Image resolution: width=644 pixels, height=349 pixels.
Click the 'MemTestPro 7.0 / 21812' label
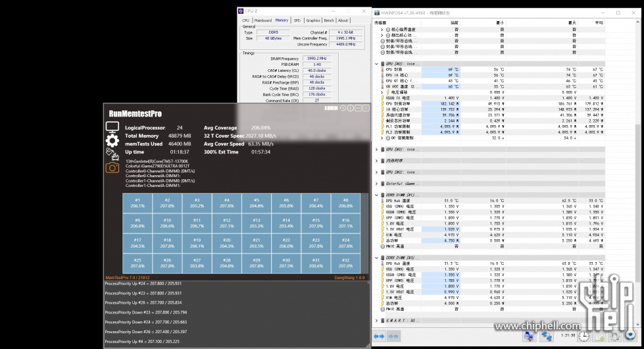128,278
